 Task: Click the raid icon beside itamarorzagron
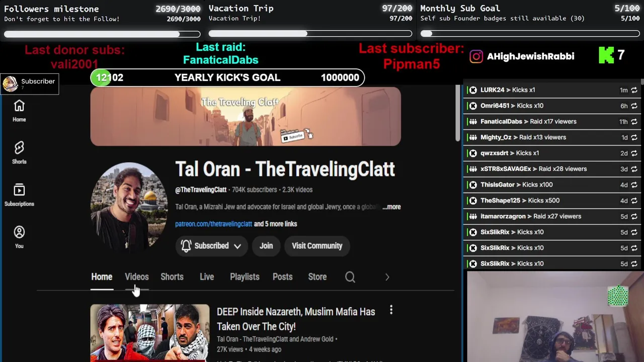click(473, 216)
